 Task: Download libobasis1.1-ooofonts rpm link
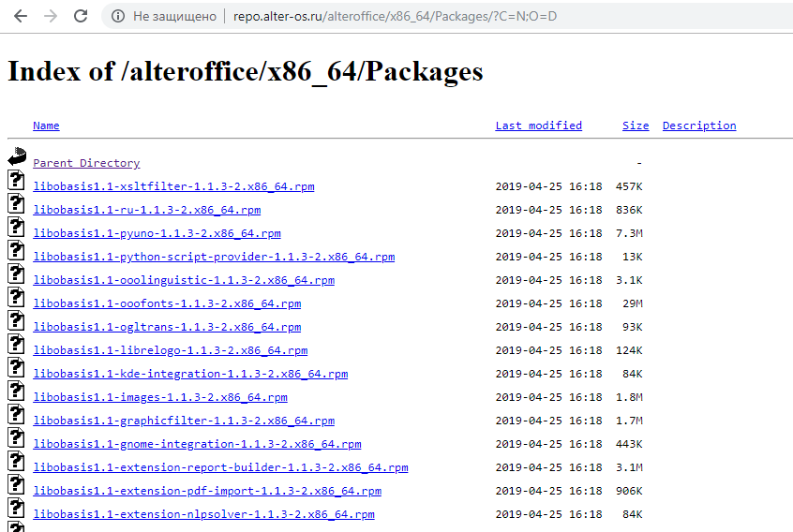167,303
